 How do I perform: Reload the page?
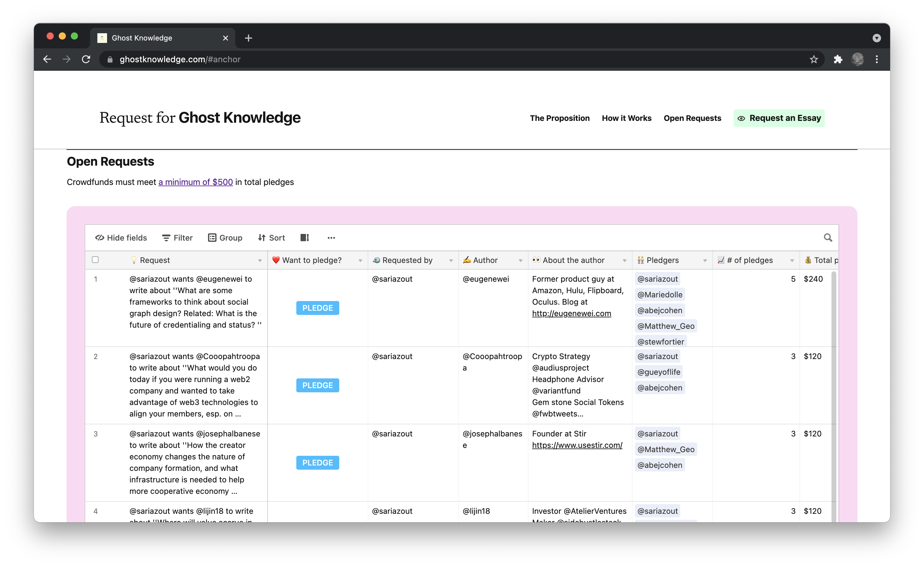[x=86, y=59]
